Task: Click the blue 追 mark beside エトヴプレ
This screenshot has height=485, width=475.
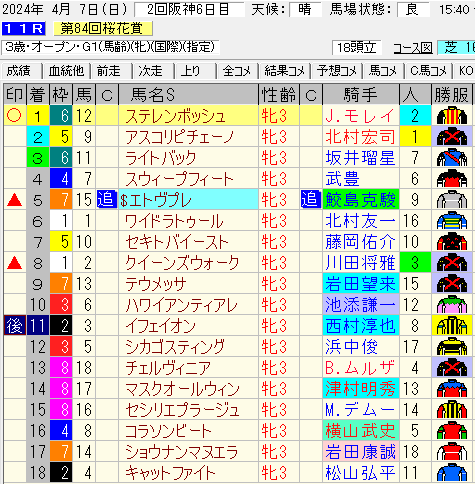Action: (107, 199)
